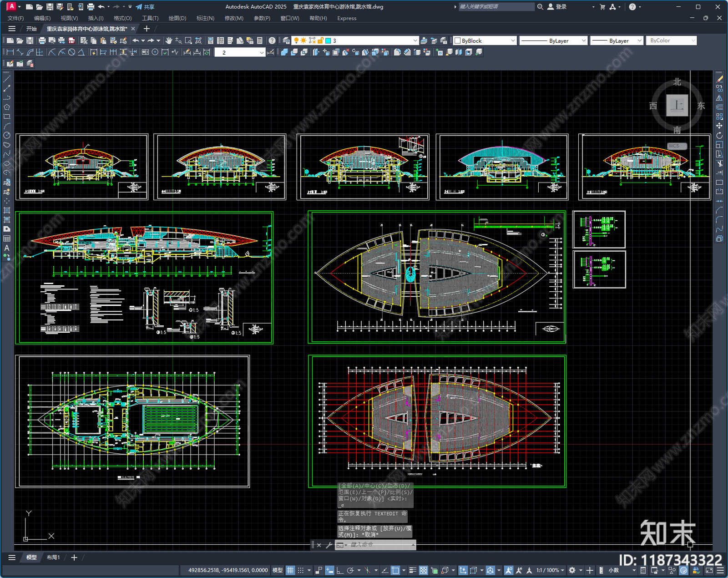Click the WCS label under ViewCube
This screenshot has width=728, height=578.
(677, 146)
